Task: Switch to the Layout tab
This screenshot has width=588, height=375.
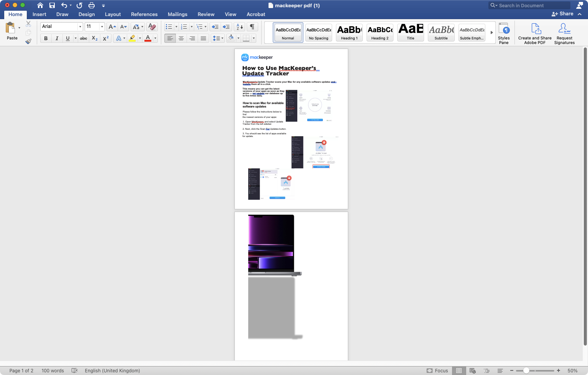Action: 113,14
